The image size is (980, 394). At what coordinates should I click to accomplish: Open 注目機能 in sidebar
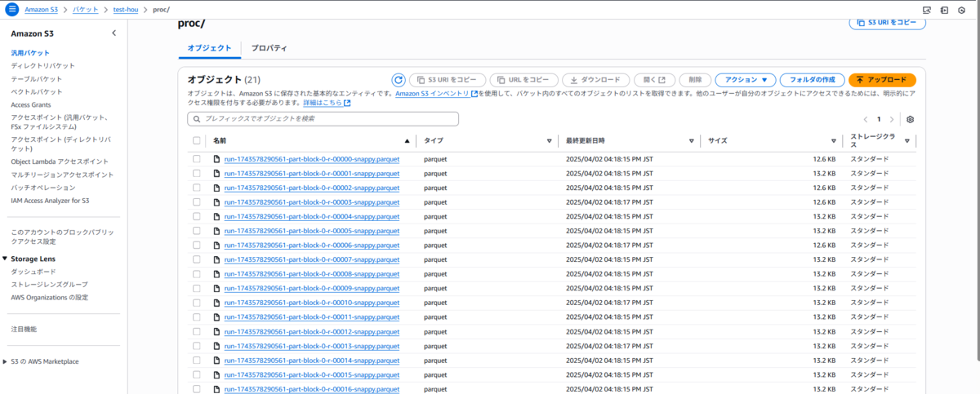click(24, 330)
